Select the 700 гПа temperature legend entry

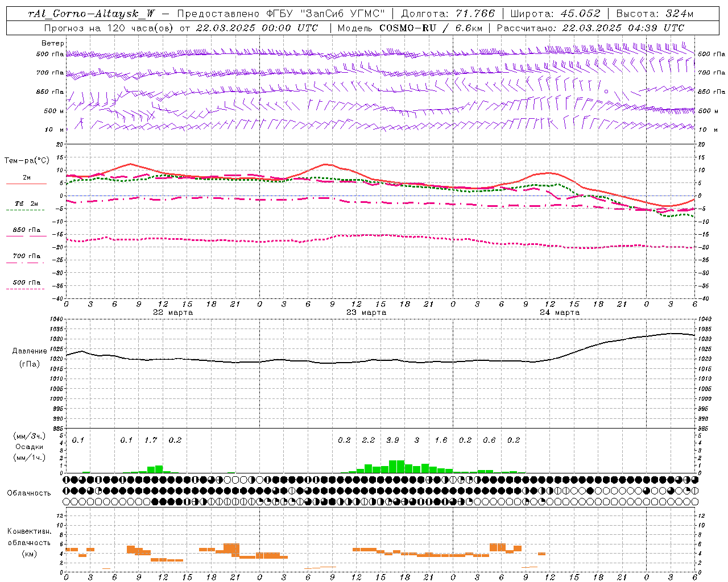pyautogui.click(x=26, y=256)
